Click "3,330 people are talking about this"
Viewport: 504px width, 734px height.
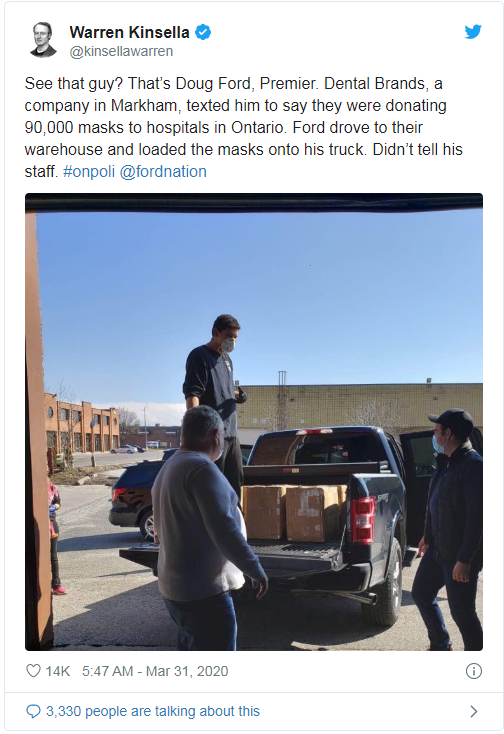coord(153,711)
